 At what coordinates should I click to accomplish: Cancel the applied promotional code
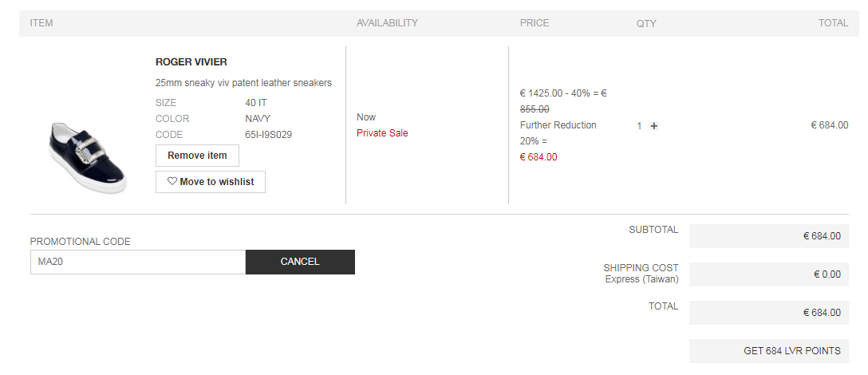click(x=300, y=262)
